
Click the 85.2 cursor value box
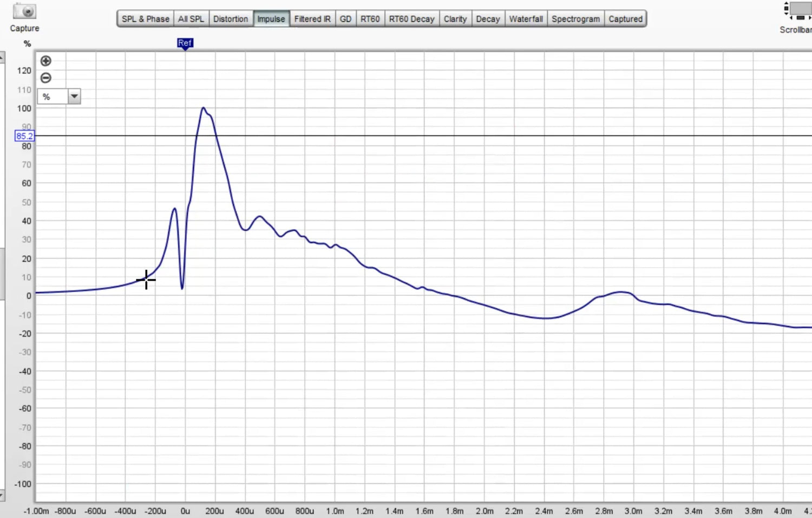24,136
